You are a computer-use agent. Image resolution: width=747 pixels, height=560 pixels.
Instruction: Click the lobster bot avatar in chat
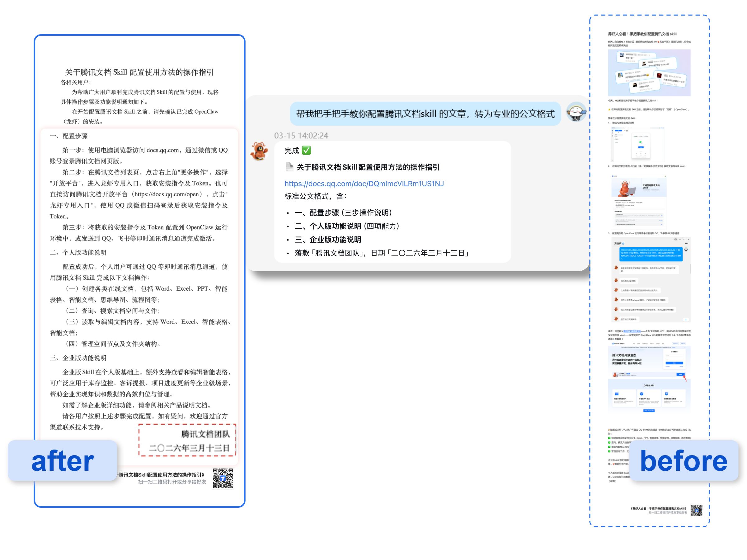(x=259, y=151)
